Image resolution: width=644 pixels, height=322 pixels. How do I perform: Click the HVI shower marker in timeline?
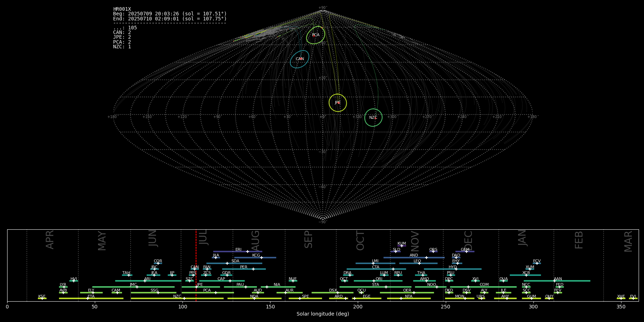tap(74, 281)
